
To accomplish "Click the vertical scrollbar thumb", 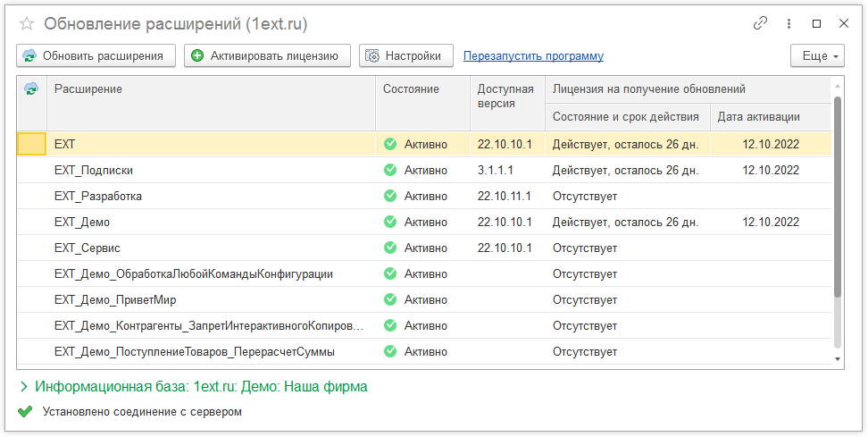I will tap(838, 197).
